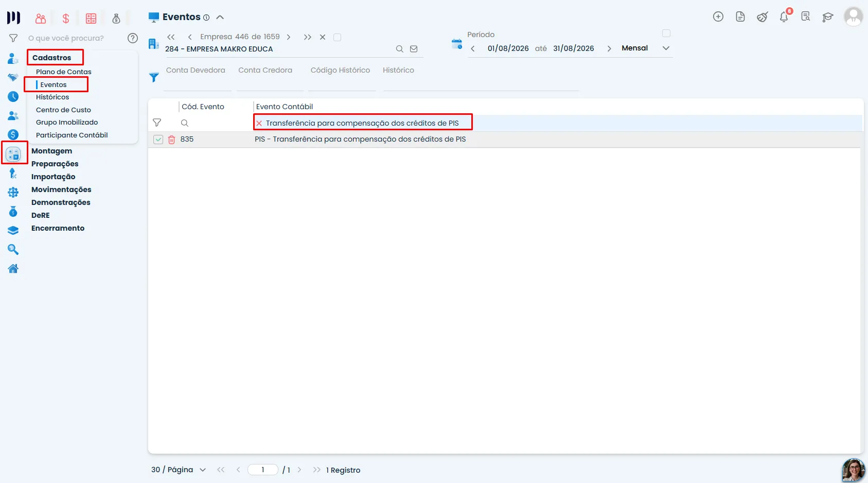This screenshot has height=483, width=868.
Task: Delete event 835 with trash icon
Action: coord(172,140)
